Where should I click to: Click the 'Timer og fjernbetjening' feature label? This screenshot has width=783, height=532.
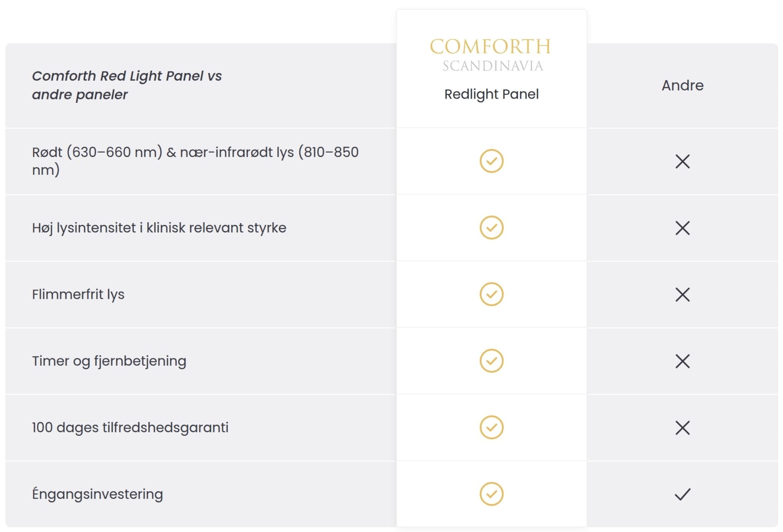109,361
